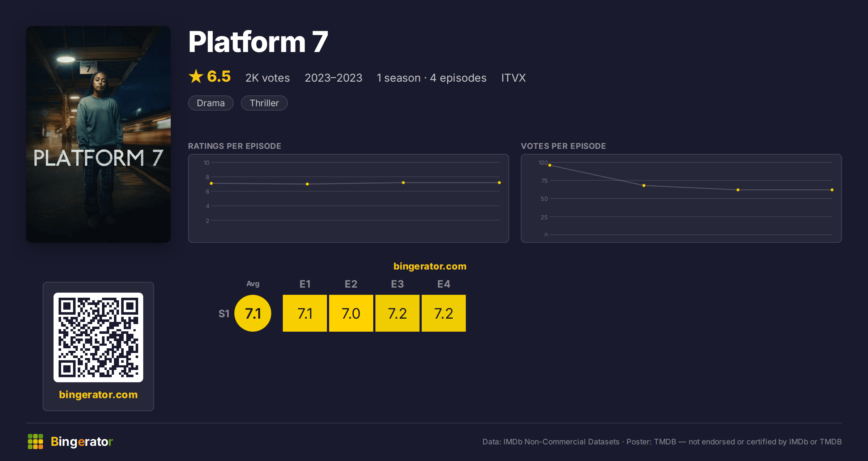Click the Platform 7 title heading

click(258, 42)
